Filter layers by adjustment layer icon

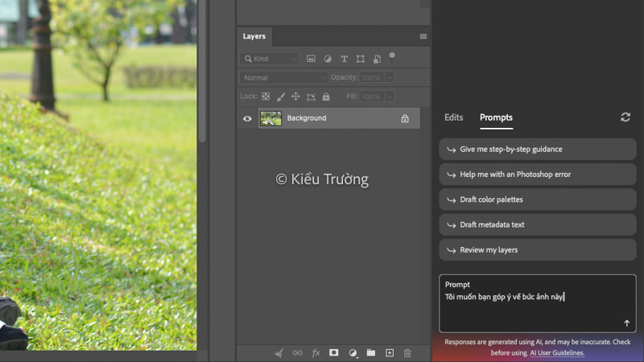coord(328,59)
